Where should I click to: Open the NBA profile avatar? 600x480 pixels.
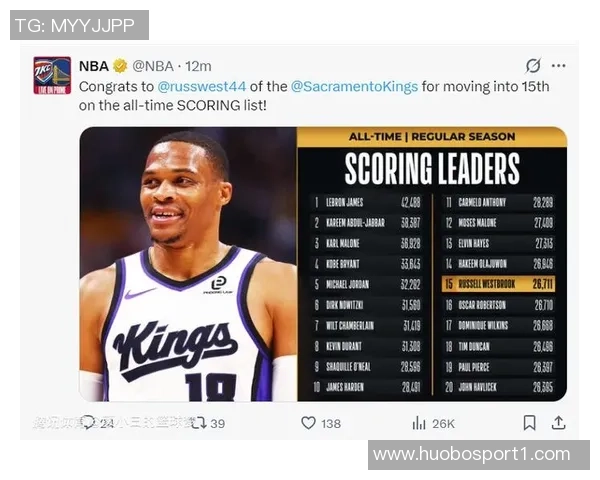pos(52,75)
